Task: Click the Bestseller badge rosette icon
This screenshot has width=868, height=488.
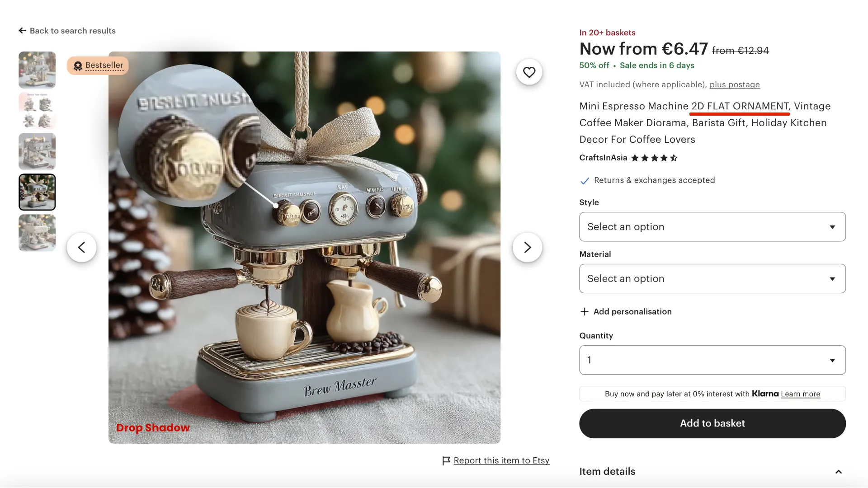Action: (78, 66)
